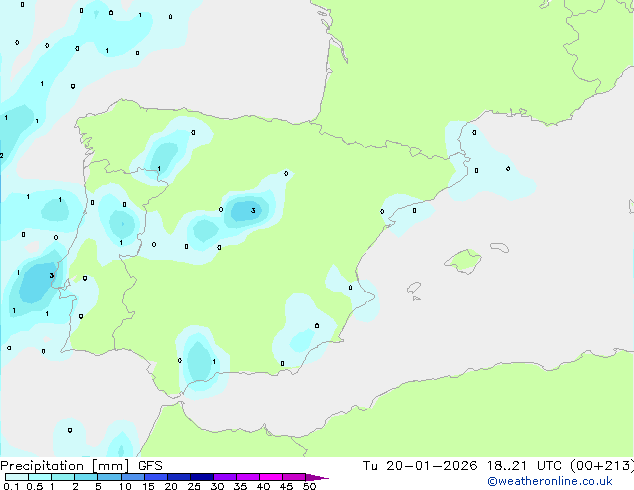This screenshot has height=490, width=634.
Task: Click the legend label '25'
Action: (194, 486)
